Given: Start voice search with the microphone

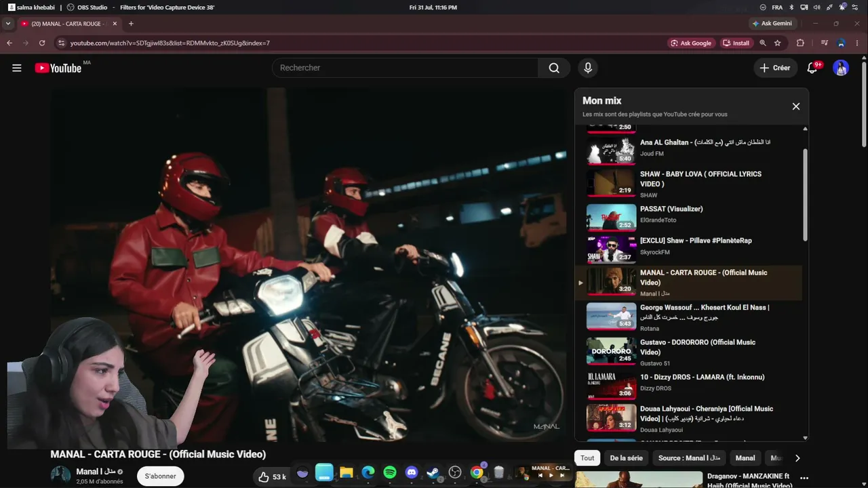Looking at the screenshot, I should pos(588,68).
